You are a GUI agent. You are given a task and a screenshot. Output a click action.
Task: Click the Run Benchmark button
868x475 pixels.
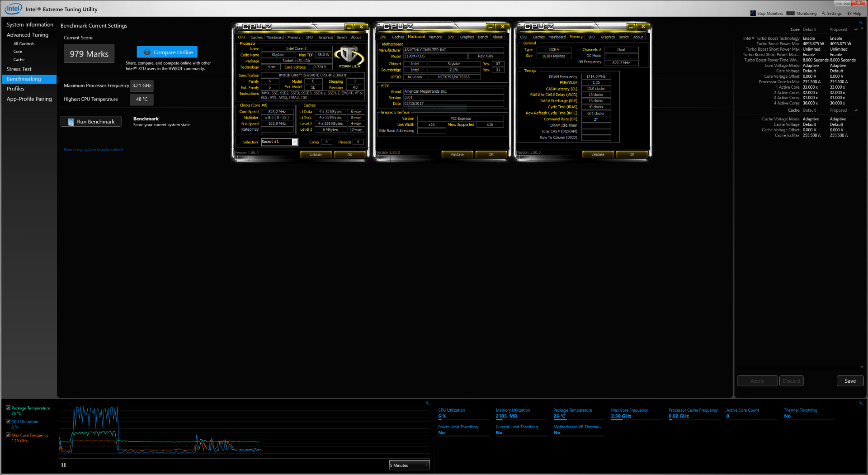[x=91, y=122]
